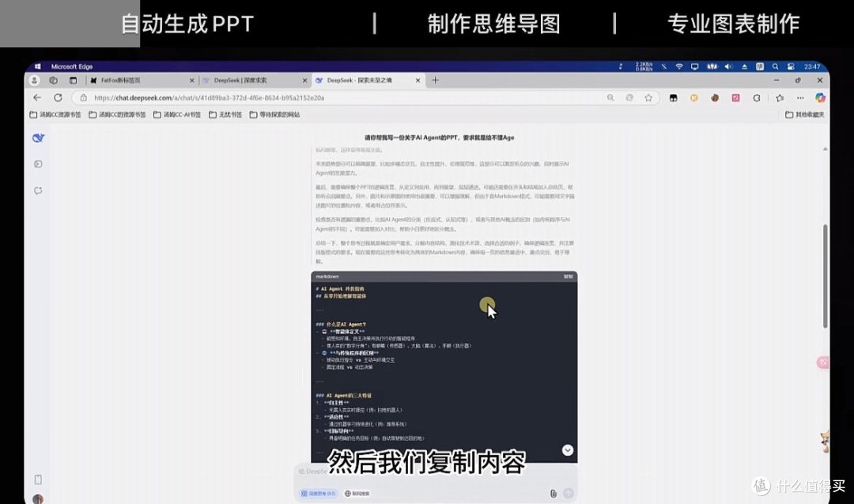Screen dimensions: 854x504
Task: Click the DeepSeek whale logo
Action: (x=38, y=138)
